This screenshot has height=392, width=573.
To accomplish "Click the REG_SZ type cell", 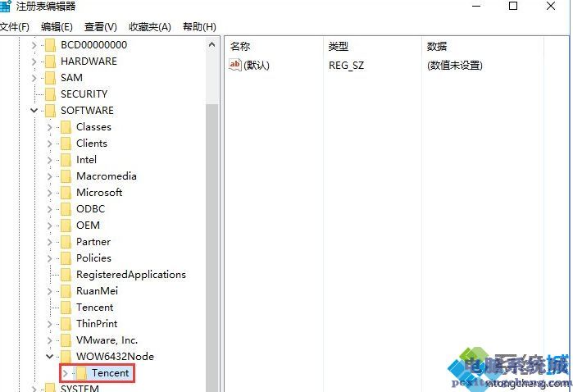I will [x=346, y=66].
